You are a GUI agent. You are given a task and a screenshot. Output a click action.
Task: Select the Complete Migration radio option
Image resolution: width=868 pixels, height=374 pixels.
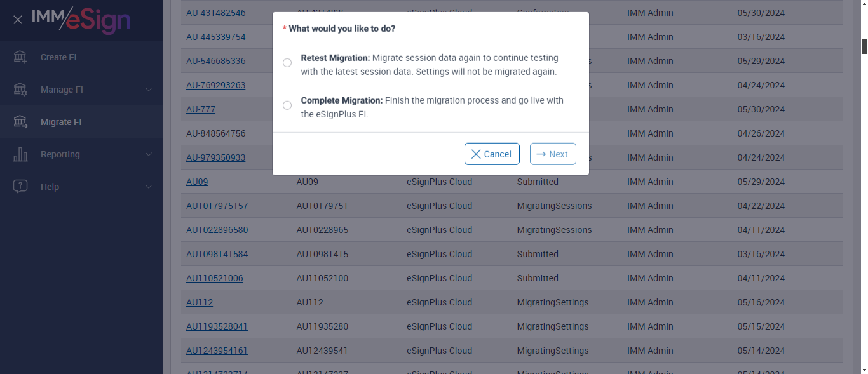point(287,105)
